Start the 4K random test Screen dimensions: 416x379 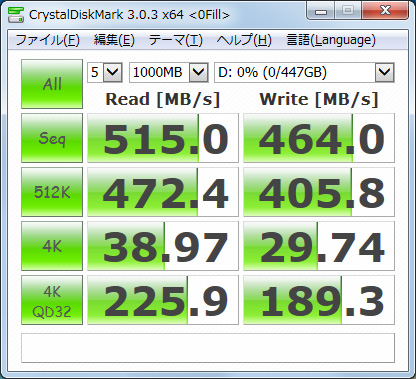52,246
